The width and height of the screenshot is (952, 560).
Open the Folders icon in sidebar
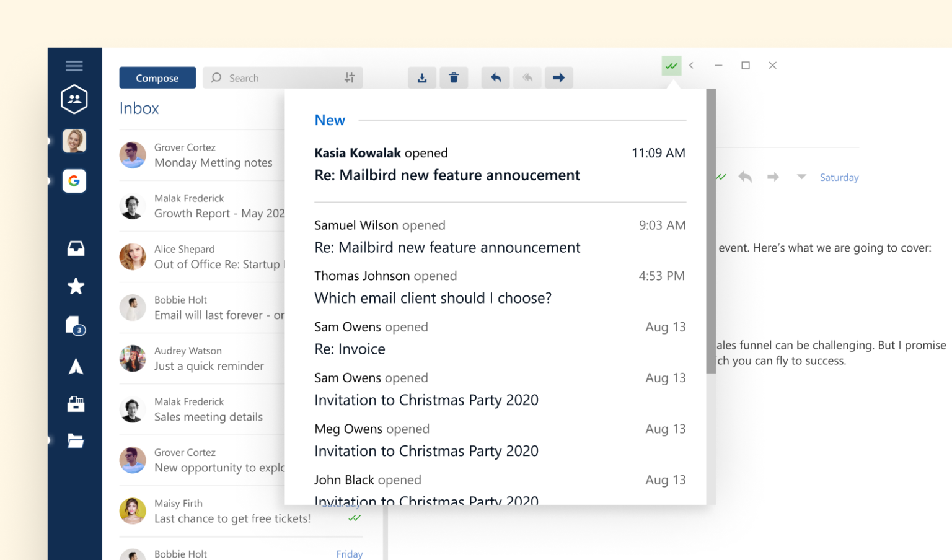tap(76, 440)
